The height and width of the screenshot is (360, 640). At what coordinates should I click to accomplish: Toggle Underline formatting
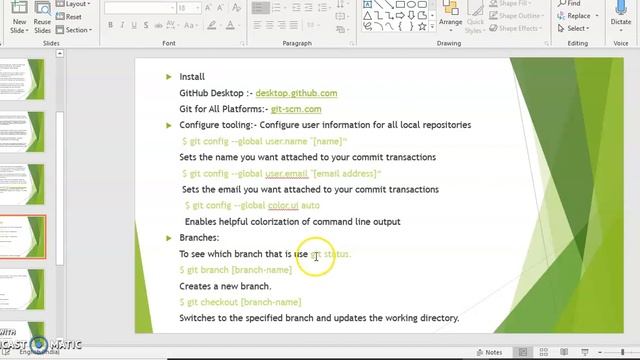(x=134, y=25)
